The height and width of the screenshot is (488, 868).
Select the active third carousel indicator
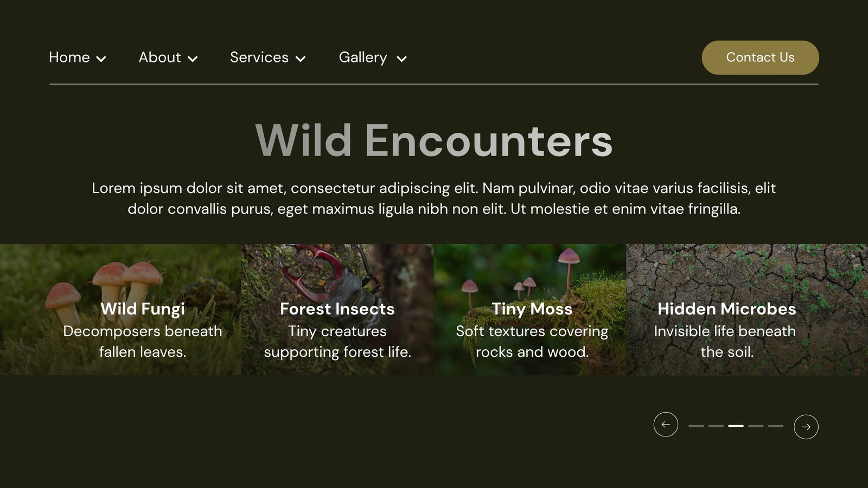tap(736, 426)
